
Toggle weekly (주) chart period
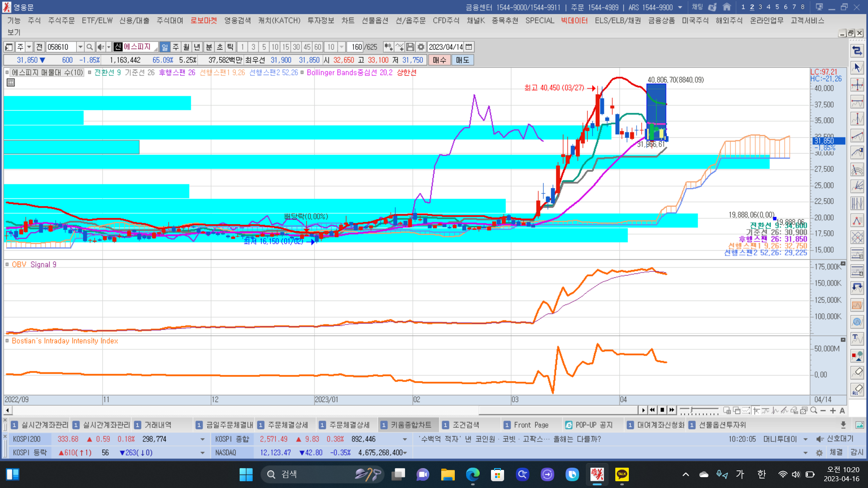coord(175,47)
